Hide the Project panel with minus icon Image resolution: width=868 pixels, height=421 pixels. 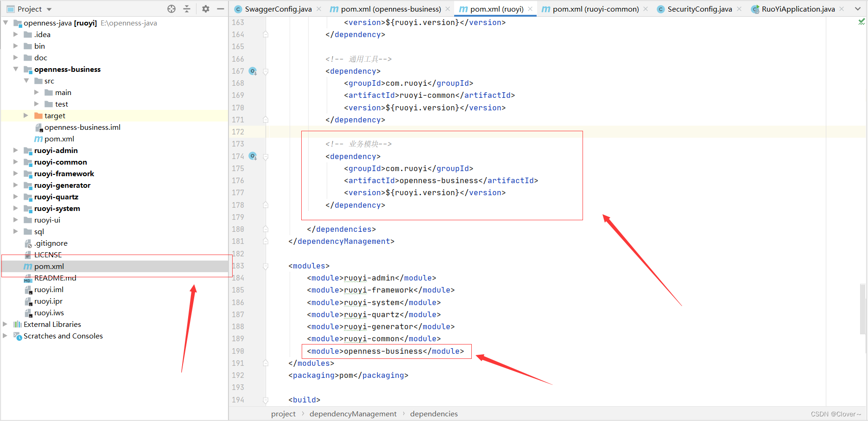(221, 9)
